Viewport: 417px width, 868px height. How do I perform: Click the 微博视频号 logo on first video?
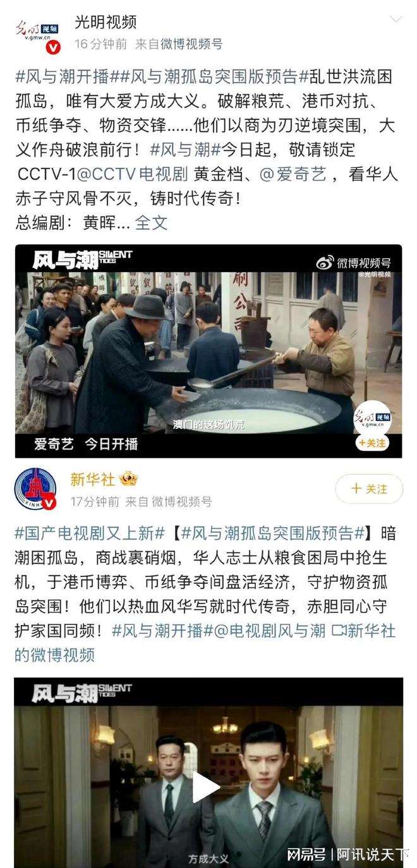pyautogui.click(x=354, y=262)
